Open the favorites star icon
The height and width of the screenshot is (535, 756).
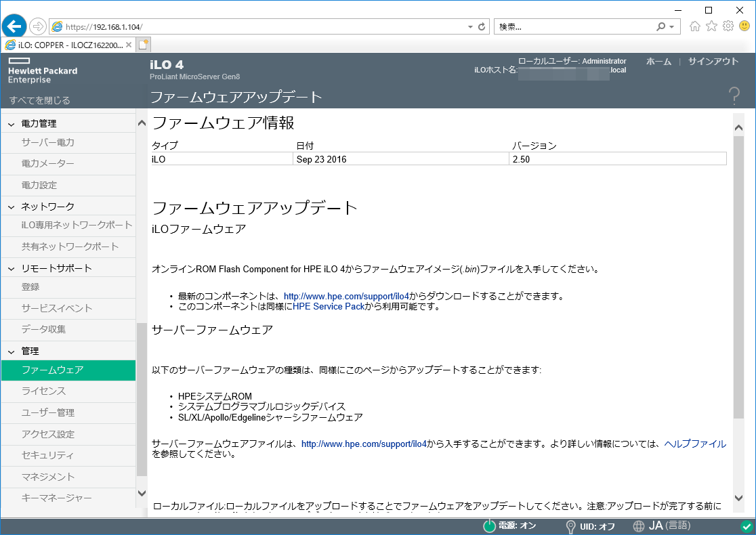pos(711,26)
